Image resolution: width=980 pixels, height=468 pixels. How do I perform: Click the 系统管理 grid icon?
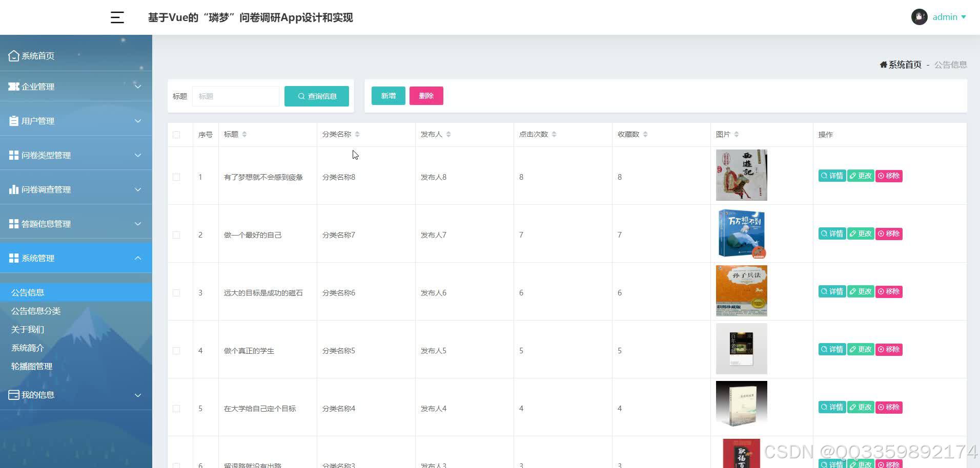[x=14, y=258]
